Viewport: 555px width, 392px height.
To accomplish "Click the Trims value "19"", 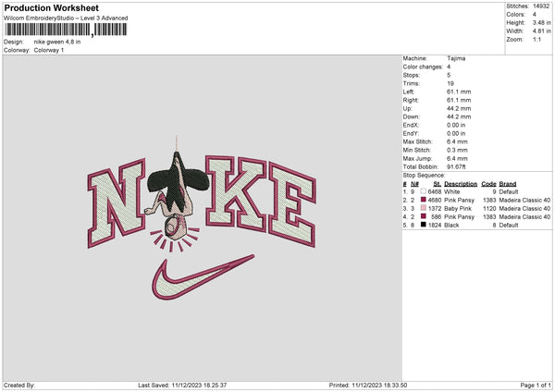I will pos(450,83).
